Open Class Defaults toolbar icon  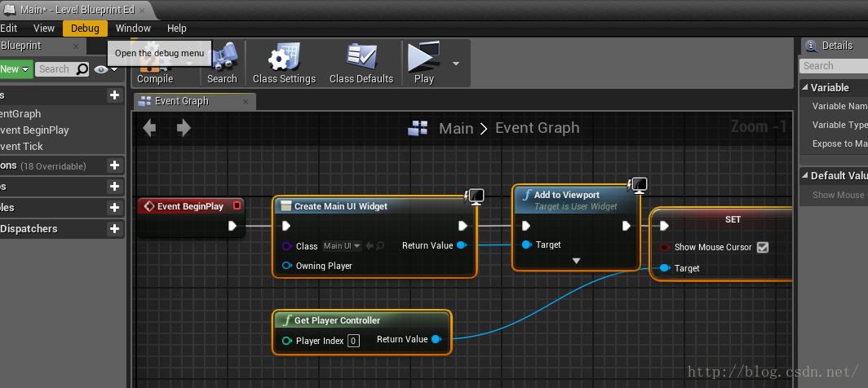coord(361,63)
